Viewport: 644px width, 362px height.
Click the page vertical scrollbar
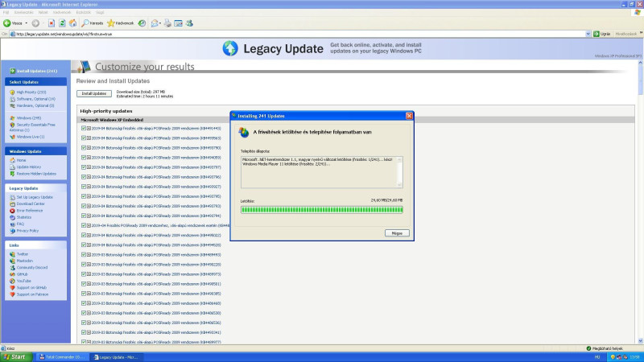click(640, 201)
